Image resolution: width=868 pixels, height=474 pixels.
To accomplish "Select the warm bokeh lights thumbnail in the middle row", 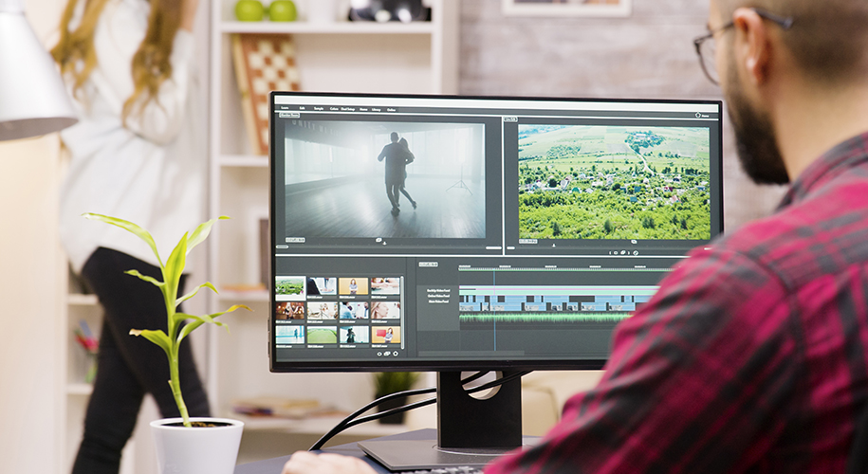I will pos(290,310).
